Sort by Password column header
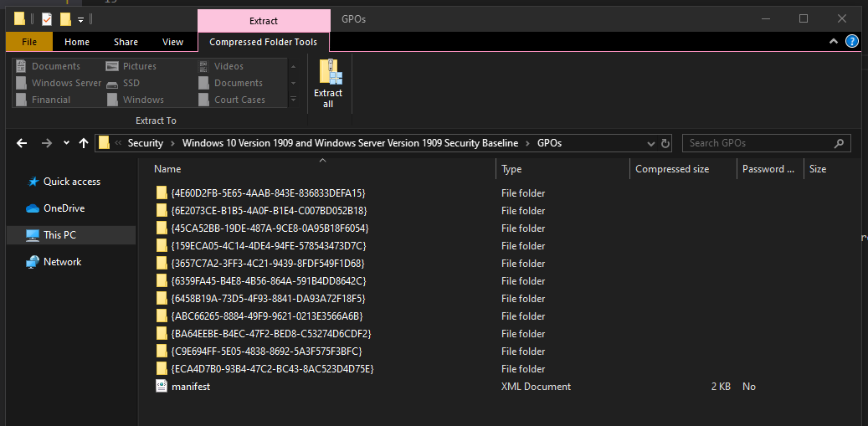This screenshot has height=426, width=868. pos(770,169)
